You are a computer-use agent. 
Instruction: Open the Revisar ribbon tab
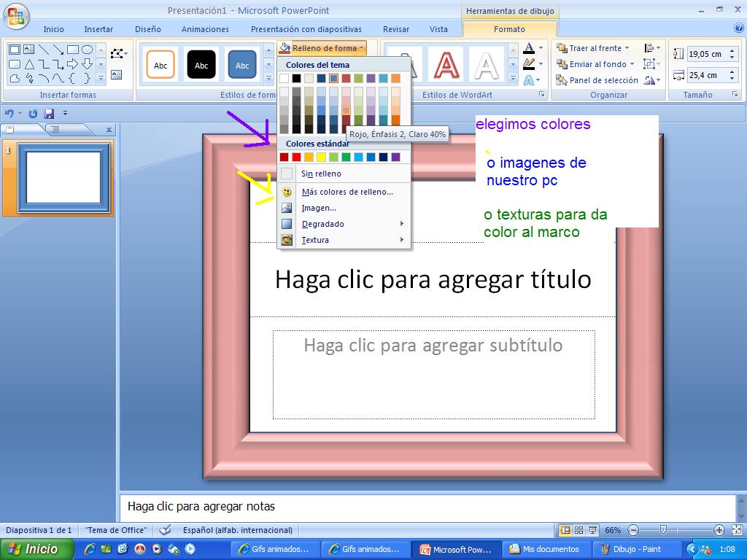396,29
